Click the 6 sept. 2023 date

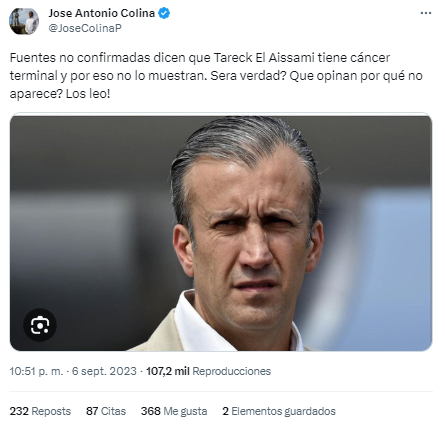pyautogui.click(x=104, y=371)
